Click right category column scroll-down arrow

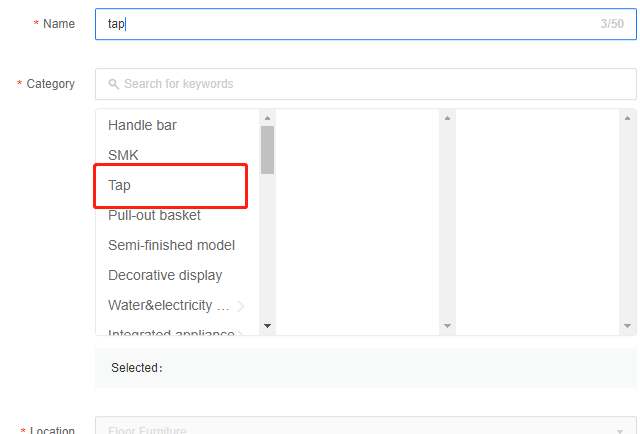pos(628,325)
